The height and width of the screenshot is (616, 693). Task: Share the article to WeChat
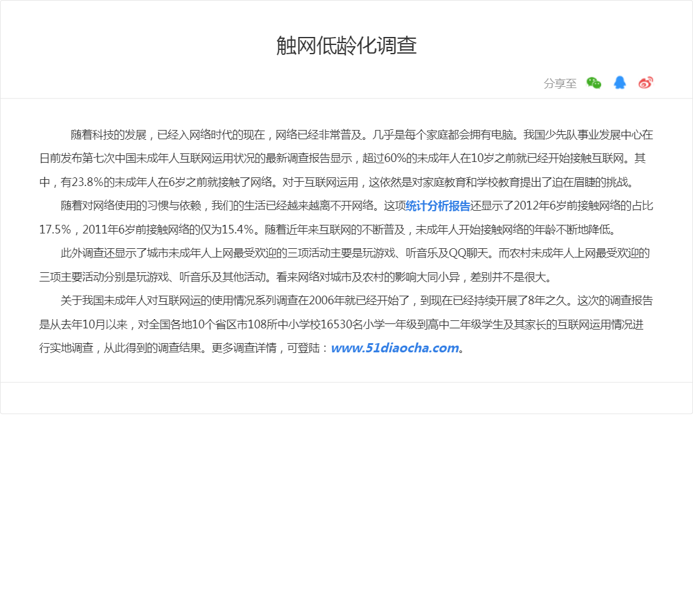(594, 83)
